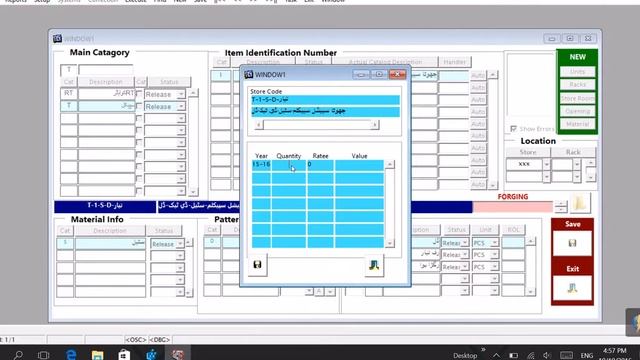Click left arrow of Store Code horizontal scrollbar
The width and height of the screenshot is (640, 360).
point(258,124)
